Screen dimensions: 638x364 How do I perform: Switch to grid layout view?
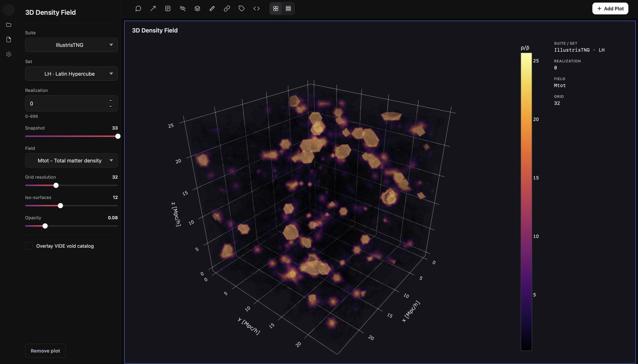tap(276, 8)
